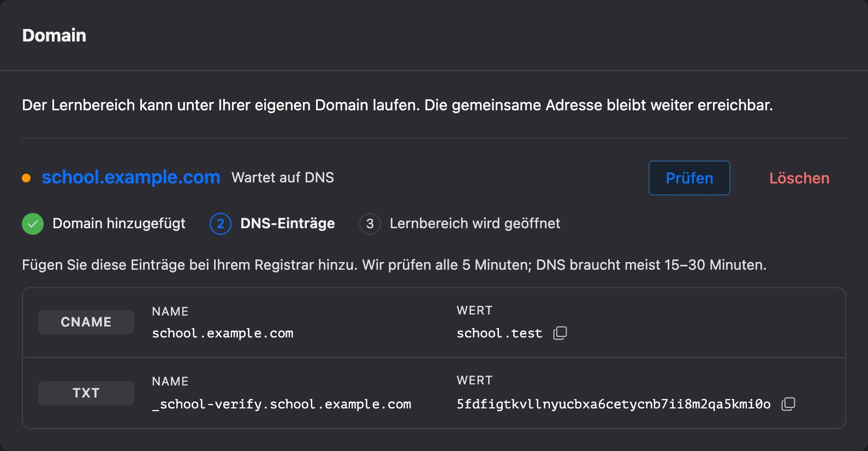
Task: Click the orange status dot
Action: (x=26, y=178)
